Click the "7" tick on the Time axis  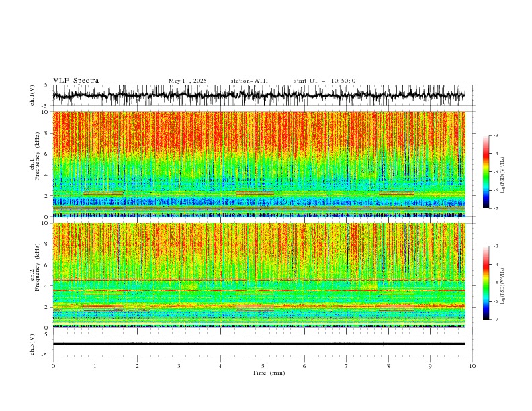pyautogui.click(x=347, y=366)
